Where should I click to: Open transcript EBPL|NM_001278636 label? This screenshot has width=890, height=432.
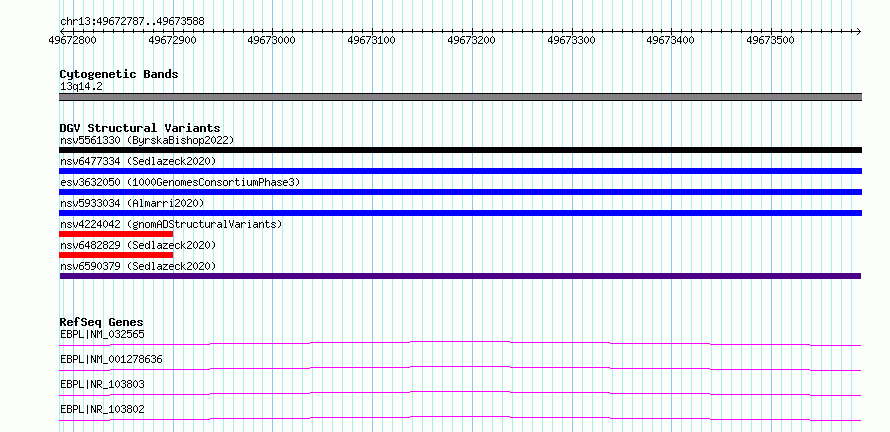pos(111,359)
